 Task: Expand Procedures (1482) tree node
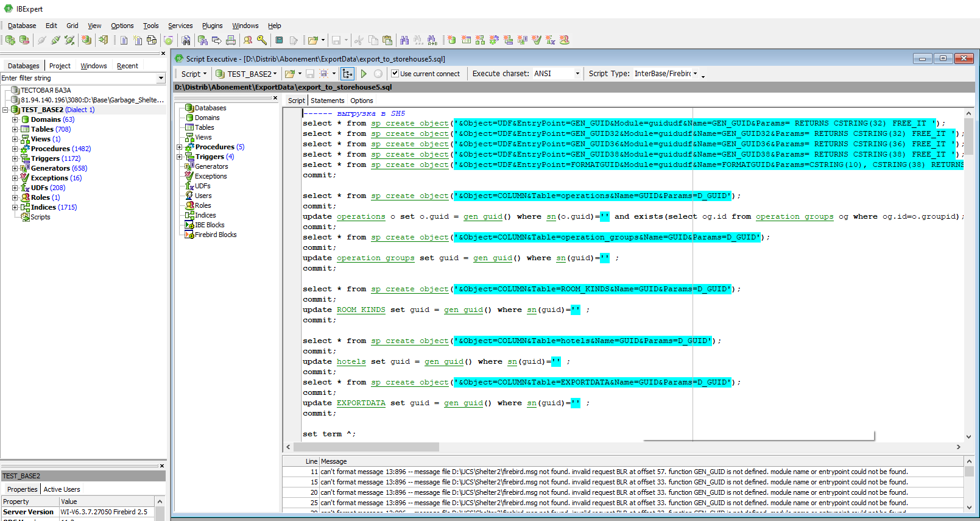coord(15,149)
